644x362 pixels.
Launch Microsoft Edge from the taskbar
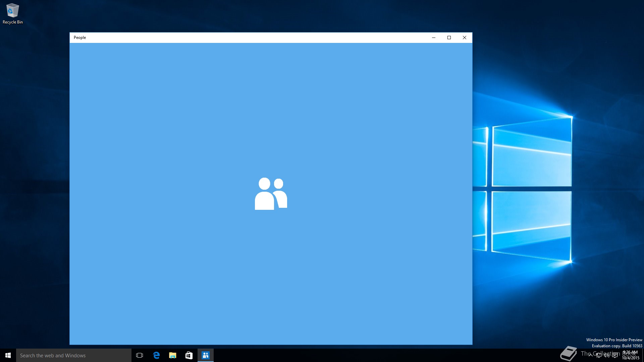pyautogui.click(x=156, y=355)
